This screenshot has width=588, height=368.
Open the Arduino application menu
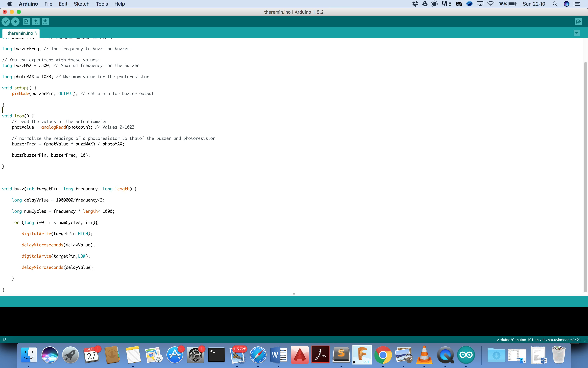point(28,4)
